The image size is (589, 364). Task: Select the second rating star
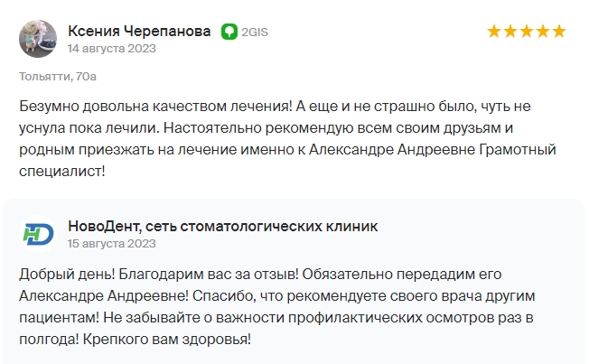coord(510,32)
